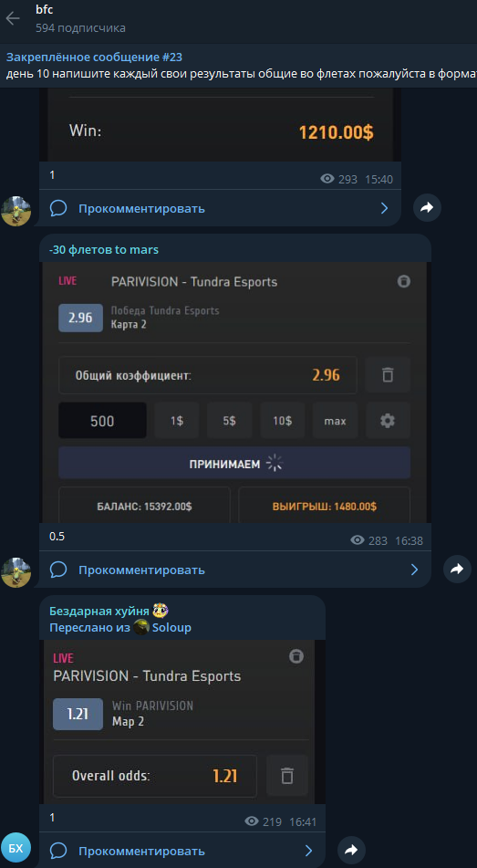Screen dimensions: 477x868
Task: Open forwarded source Soloup link
Action: [x=171, y=627]
